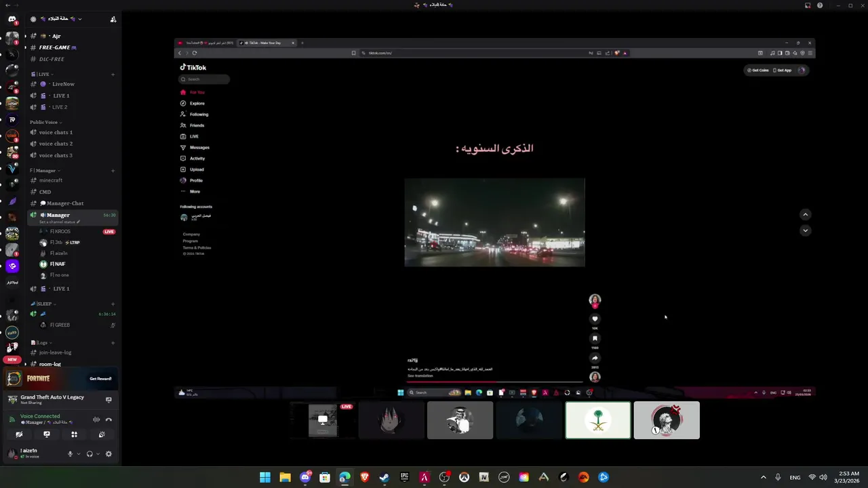This screenshot has width=868, height=488.
Task: Add a channel to the Logs category
Action: 113,343
